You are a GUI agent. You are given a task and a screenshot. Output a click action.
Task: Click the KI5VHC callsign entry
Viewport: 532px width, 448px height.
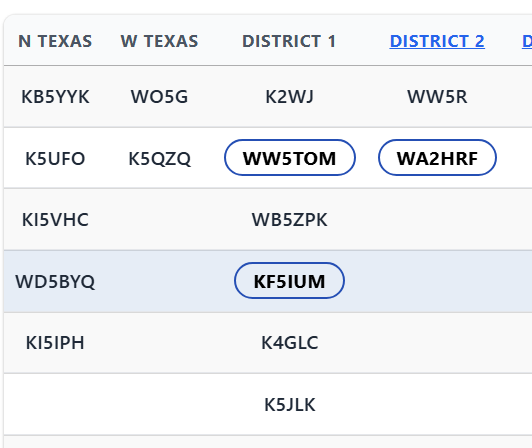(x=55, y=220)
